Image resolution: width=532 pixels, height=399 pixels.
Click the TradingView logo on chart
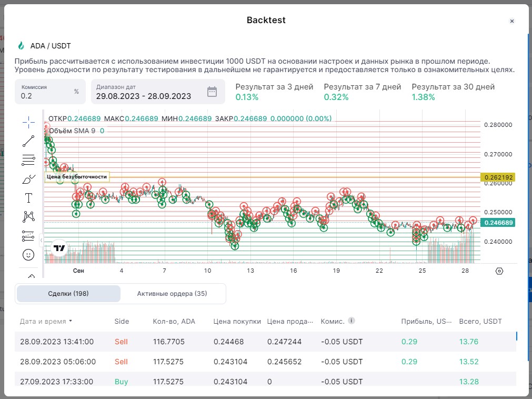click(59, 248)
